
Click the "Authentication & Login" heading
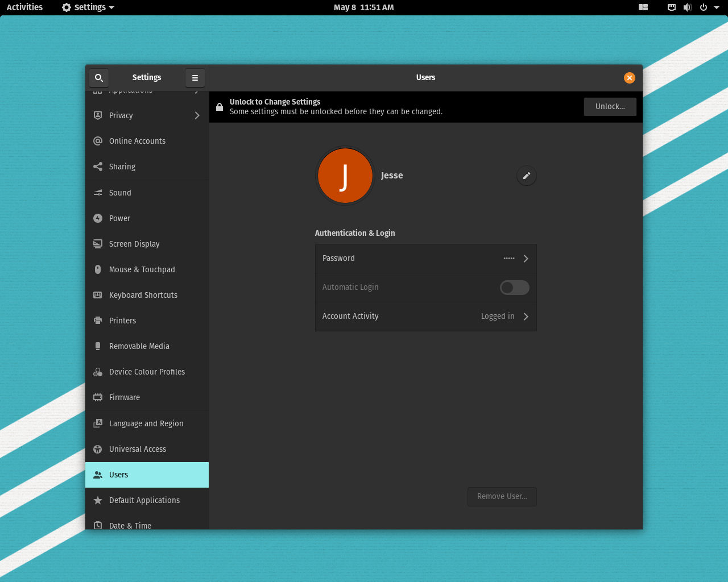click(x=355, y=233)
